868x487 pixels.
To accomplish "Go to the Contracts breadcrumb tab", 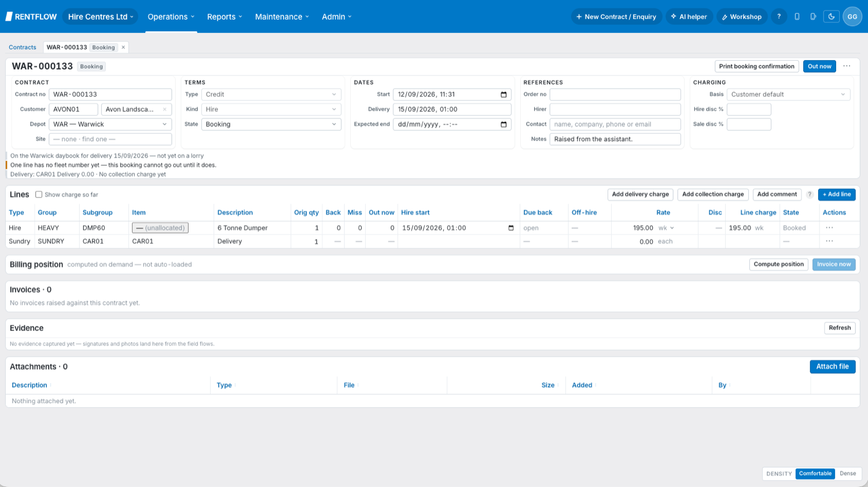I will (23, 47).
